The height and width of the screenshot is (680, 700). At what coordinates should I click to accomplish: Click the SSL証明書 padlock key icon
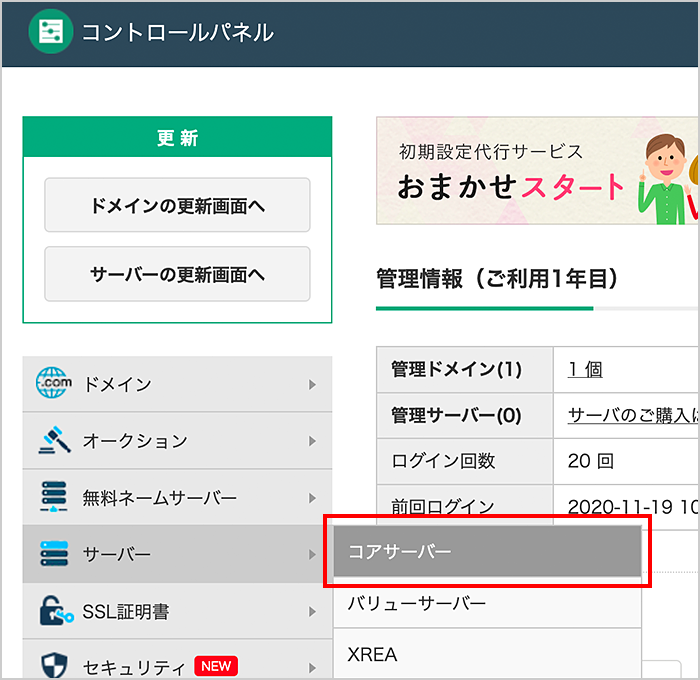point(56,611)
